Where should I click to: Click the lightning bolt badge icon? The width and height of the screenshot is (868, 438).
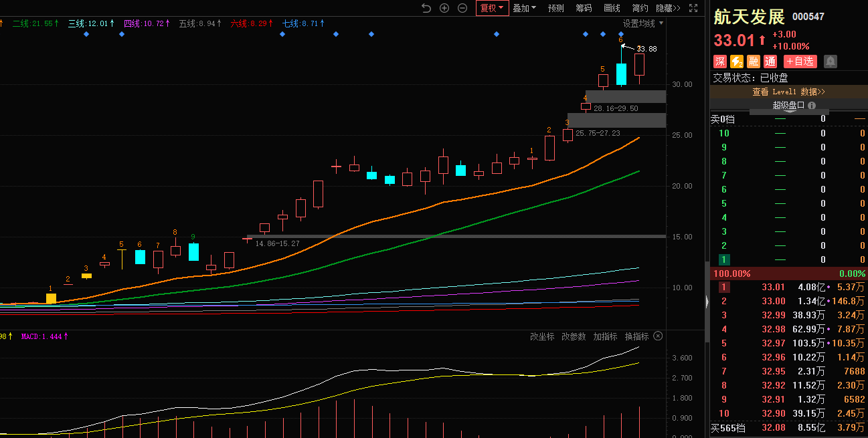(737, 62)
